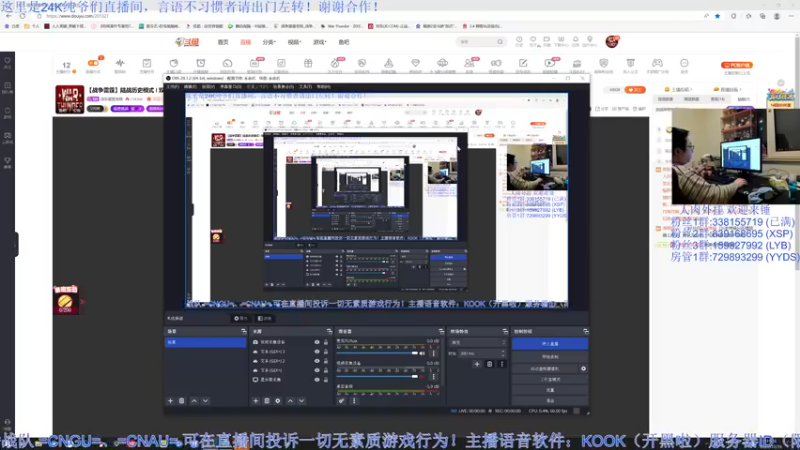This screenshot has height=450, width=800.
Task: Click the orange 关注 follow button
Action: (x=635, y=90)
